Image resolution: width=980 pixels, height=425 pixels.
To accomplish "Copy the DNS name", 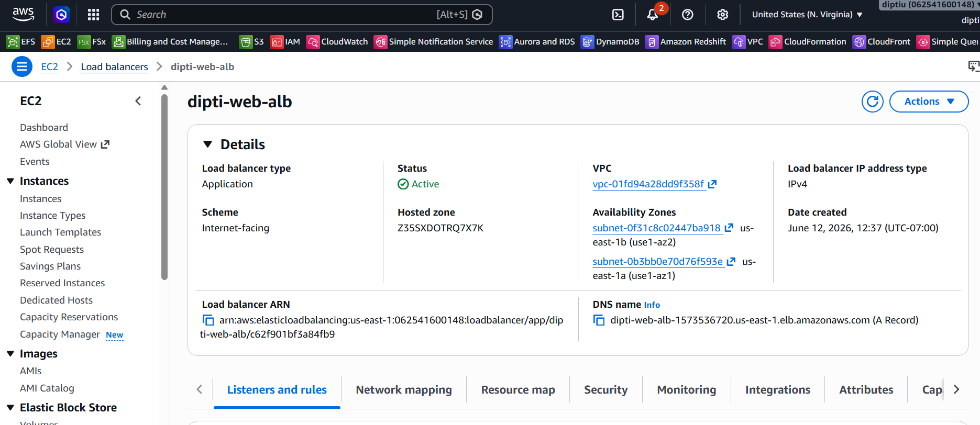I will pyautogui.click(x=599, y=320).
